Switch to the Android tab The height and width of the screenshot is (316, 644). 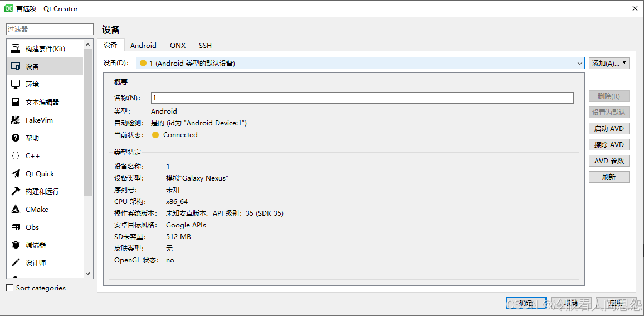[143, 46]
